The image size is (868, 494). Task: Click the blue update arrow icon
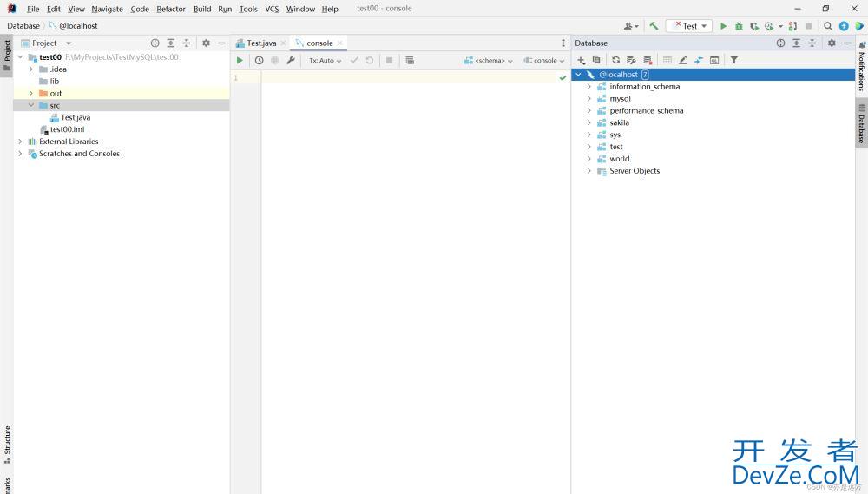click(x=844, y=26)
